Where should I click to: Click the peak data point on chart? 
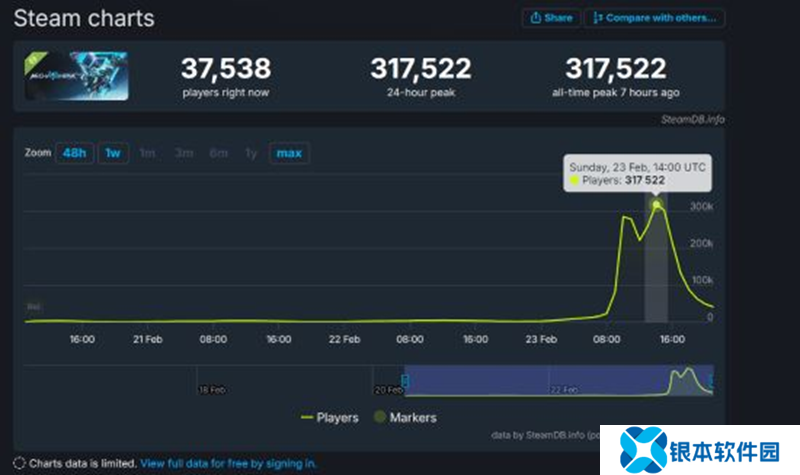click(x=657, y=205)
